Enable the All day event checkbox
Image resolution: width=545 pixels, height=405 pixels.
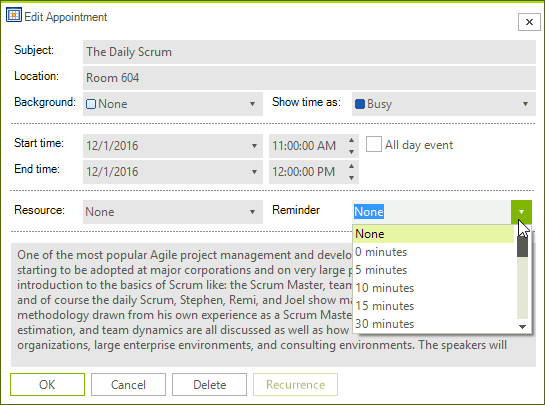(x=374, y=145)
